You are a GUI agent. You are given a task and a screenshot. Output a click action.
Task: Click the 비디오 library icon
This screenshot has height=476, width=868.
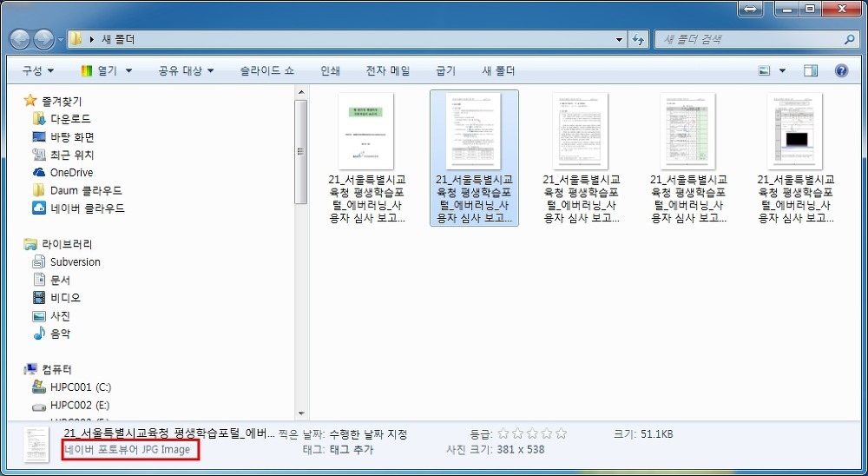[39, 298]
